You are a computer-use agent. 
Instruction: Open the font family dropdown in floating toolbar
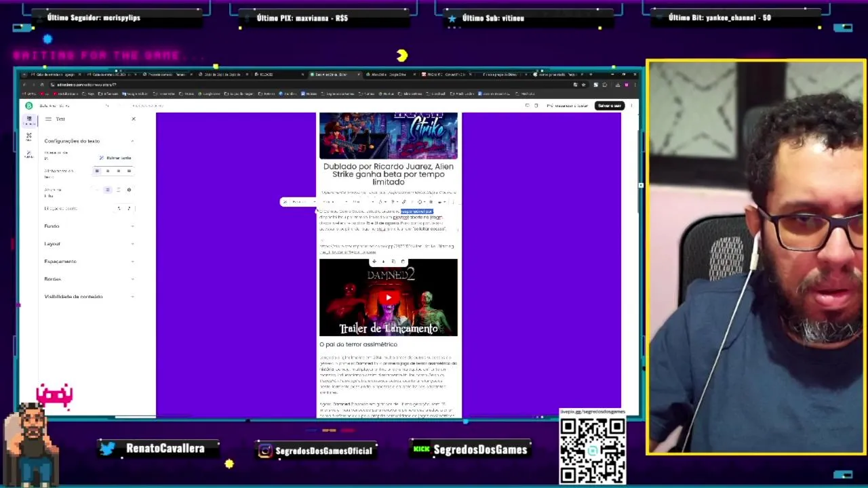(x=334, y=202)
